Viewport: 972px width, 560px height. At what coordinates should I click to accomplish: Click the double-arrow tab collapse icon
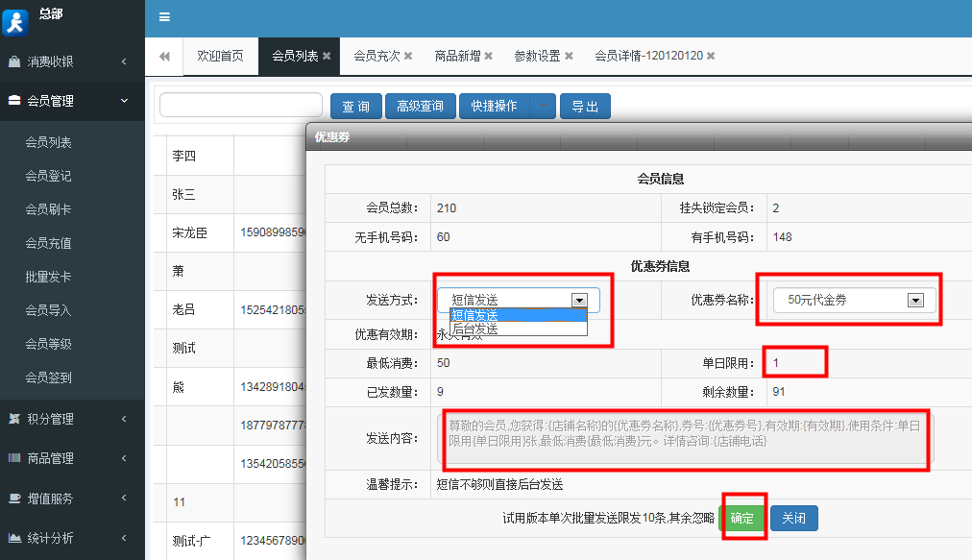coord(163,56)
